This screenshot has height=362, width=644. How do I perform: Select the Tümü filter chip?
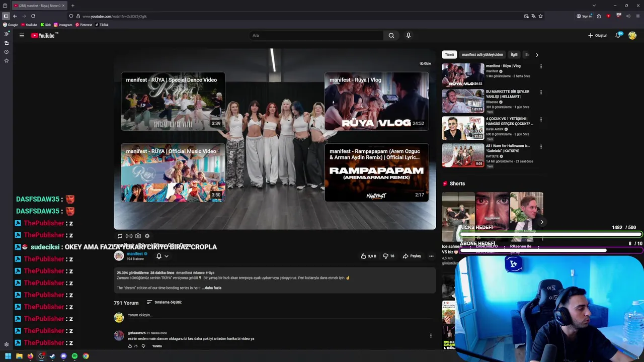click(x=449, y=54)
